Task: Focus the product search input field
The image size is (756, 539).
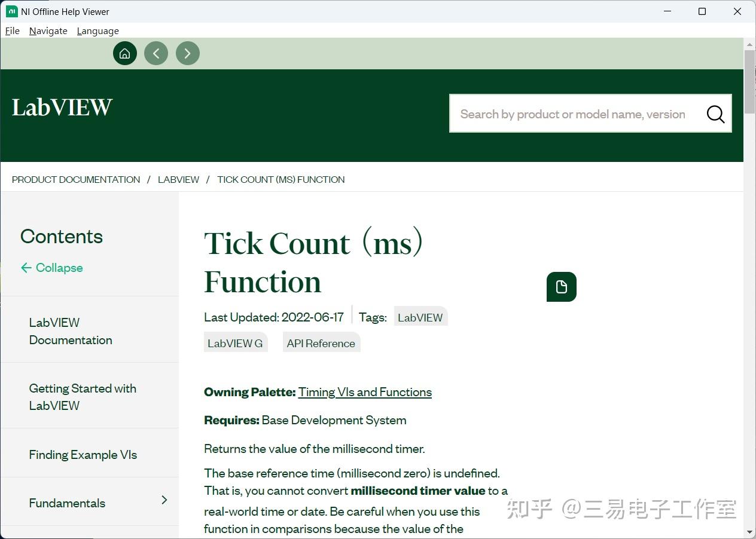Action: [574, 114]
